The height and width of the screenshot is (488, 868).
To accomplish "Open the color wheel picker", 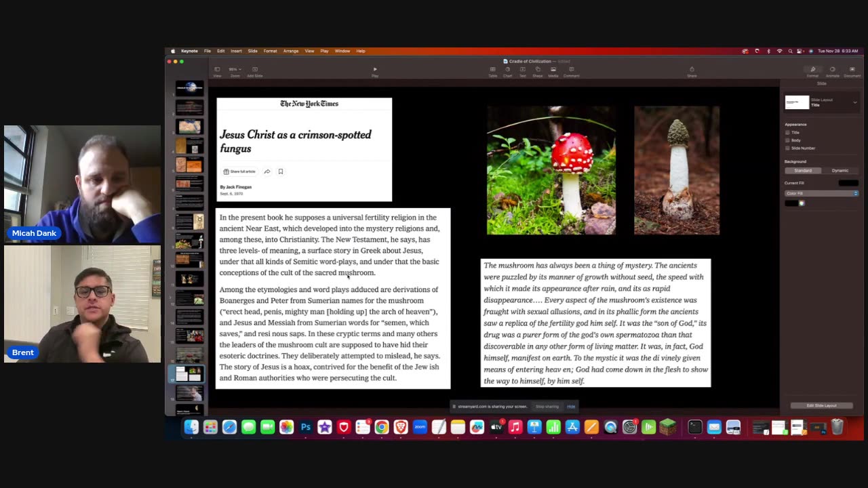I will click(x=802, y=203).
